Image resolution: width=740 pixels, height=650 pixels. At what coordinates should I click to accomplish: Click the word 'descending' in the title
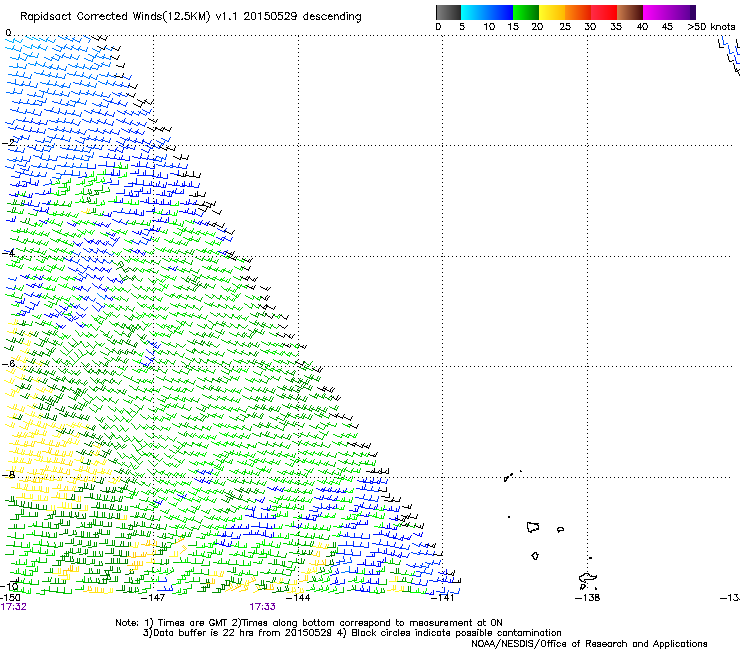[x=332, y=17]
